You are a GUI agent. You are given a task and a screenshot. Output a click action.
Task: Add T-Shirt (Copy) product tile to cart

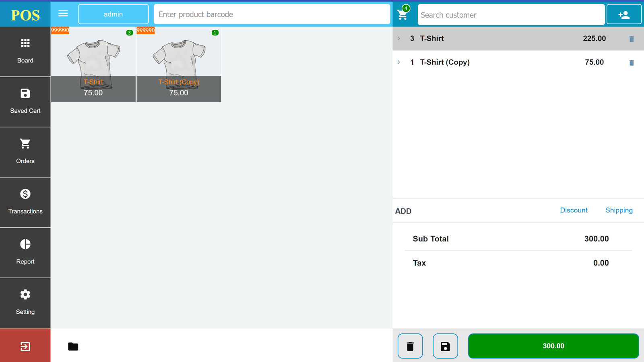[x=179, y=64]
